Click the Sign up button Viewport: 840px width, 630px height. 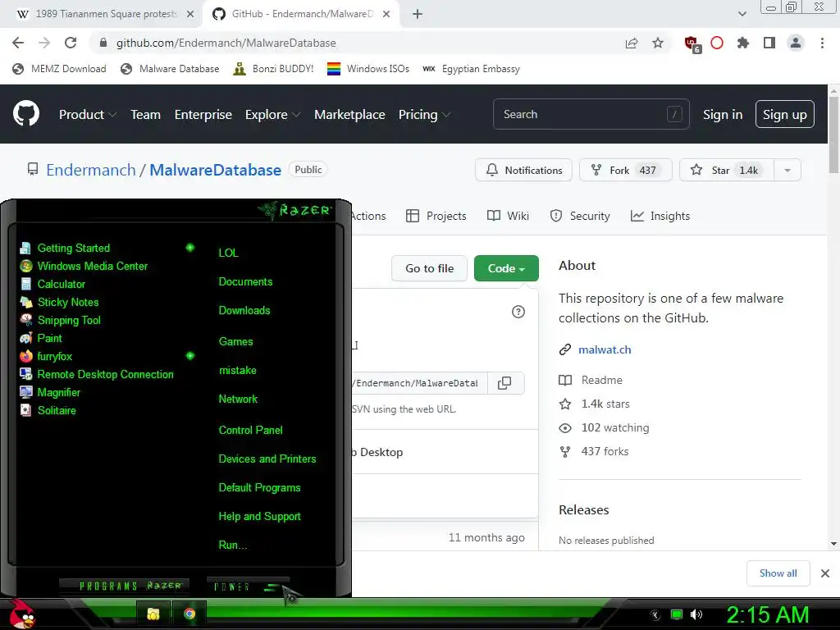[x=785, y=115]
